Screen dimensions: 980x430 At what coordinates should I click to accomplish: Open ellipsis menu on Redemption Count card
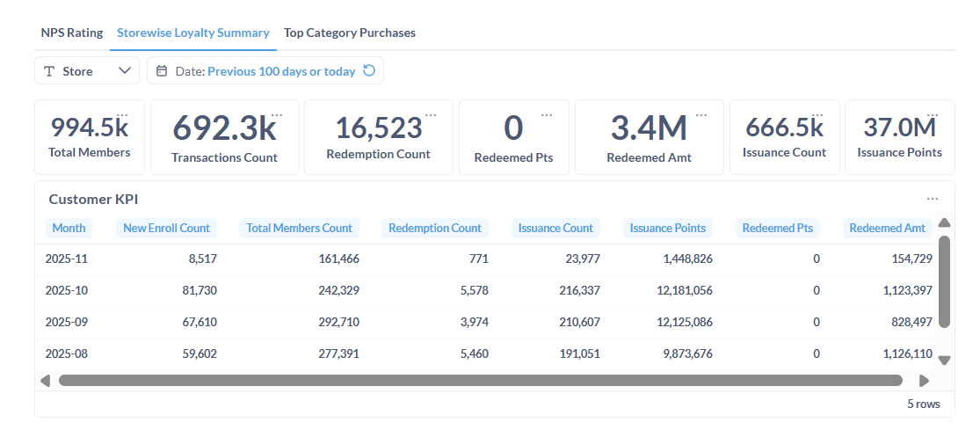tap(431, 114)
